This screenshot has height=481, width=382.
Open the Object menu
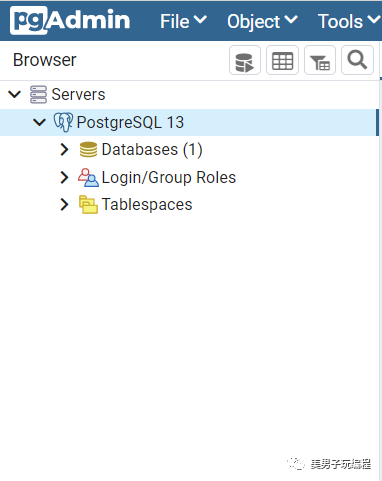262,22
